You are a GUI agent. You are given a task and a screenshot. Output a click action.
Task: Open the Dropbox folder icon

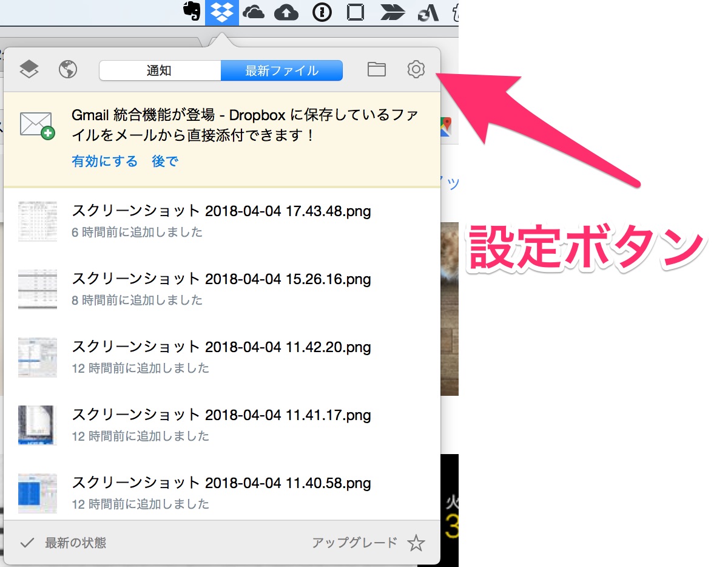tap(377, 69)
